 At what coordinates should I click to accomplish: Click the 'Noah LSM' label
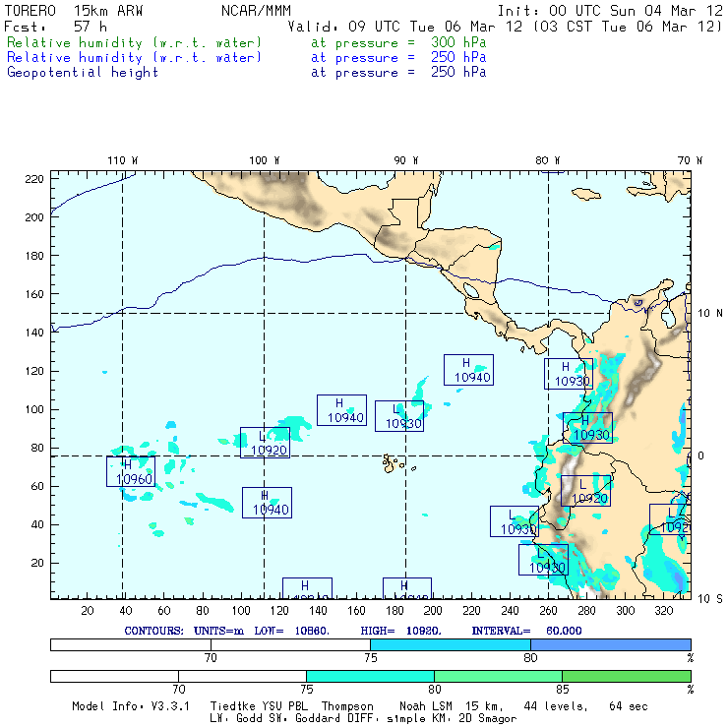pyautogui.click(x=426, y=706)
